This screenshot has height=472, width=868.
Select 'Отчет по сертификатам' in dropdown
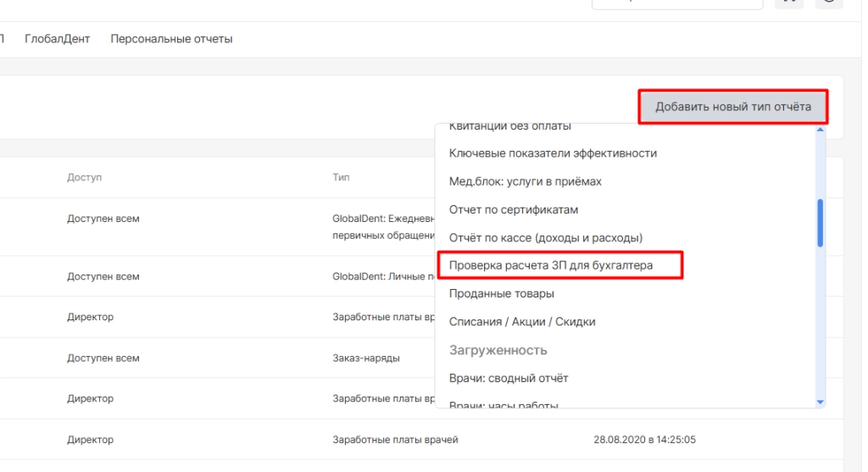(x=513, y=209)
